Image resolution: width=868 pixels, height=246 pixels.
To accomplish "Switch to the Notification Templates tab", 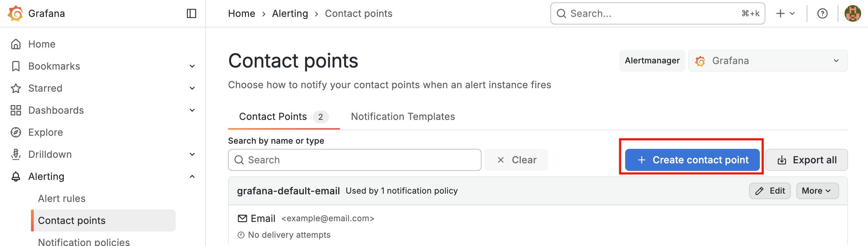I will tap(403, 117).
